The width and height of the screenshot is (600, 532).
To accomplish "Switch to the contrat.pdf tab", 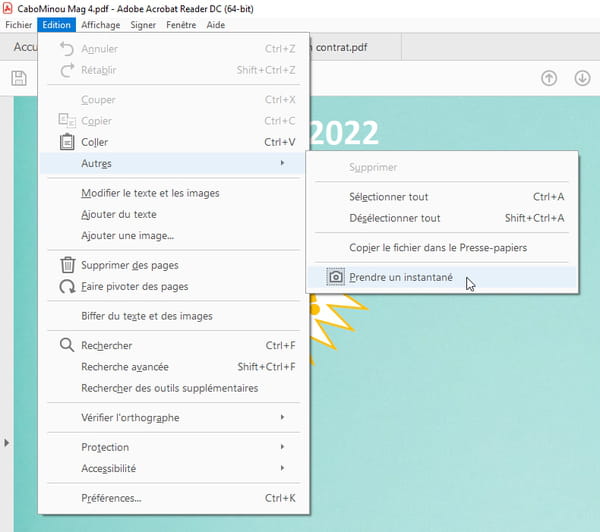I will (x=355, y=47).
